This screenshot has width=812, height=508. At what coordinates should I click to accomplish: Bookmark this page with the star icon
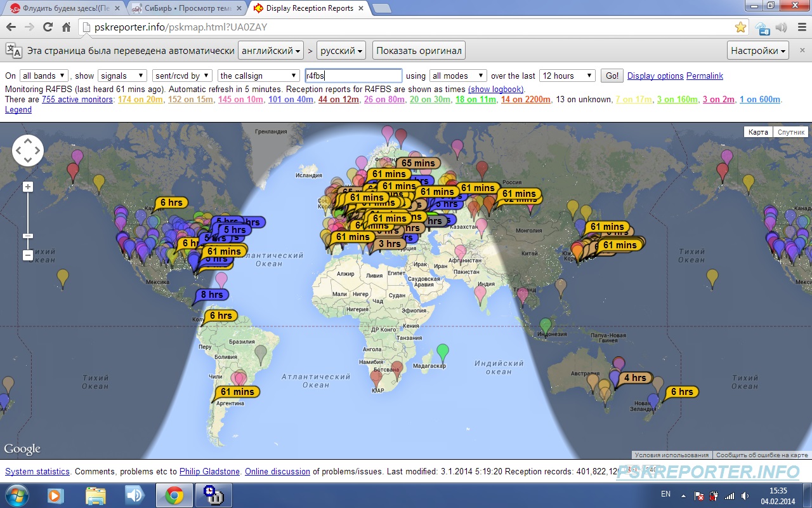(x=740, y=27)
